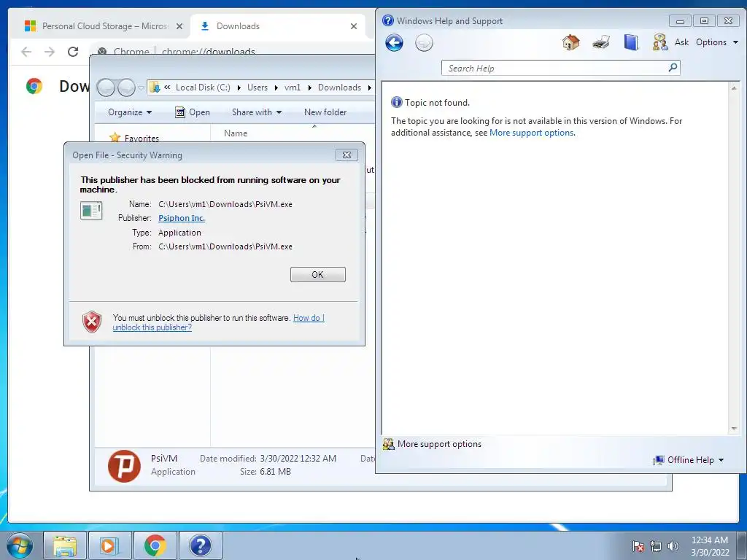Click Action Center flag tray icon
The image size is (747, 560).
tap(638, 546)
